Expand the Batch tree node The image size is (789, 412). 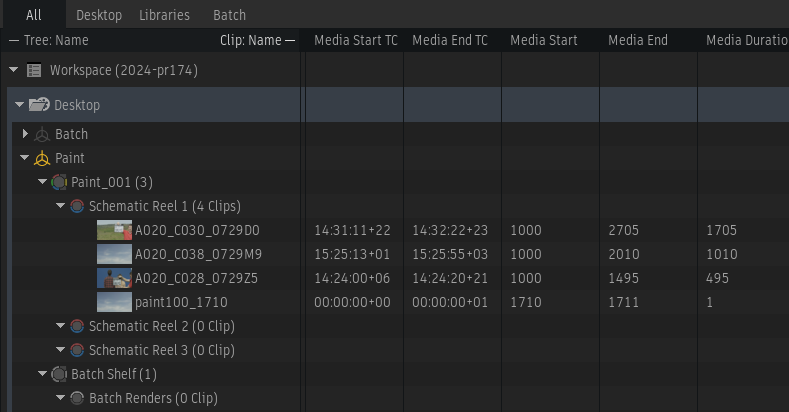25,134
